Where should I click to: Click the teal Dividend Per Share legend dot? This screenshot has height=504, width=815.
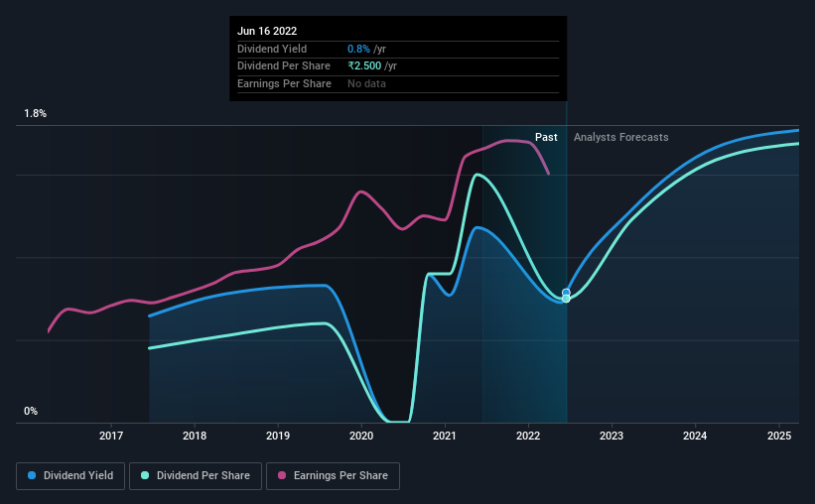point(145,475)
